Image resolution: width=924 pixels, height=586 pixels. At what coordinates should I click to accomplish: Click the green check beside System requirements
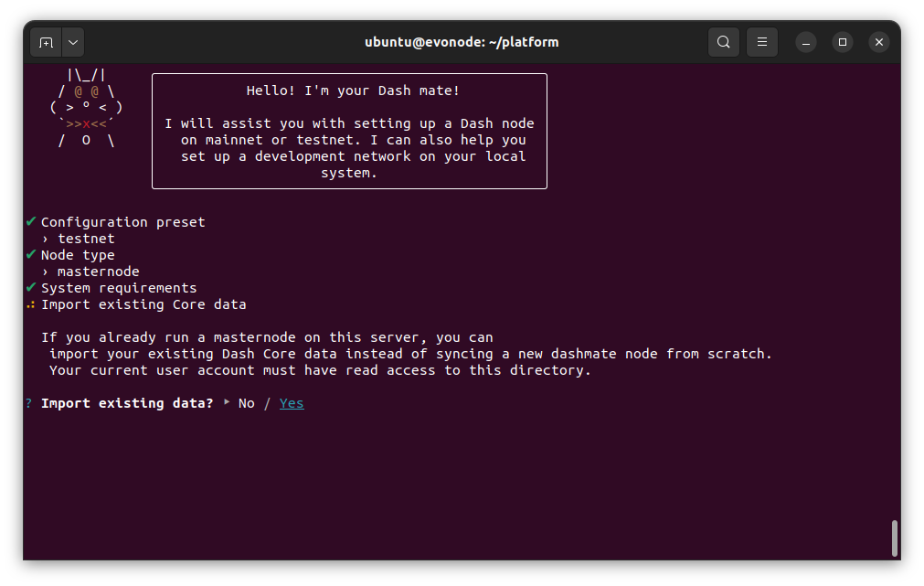(31, 288)
